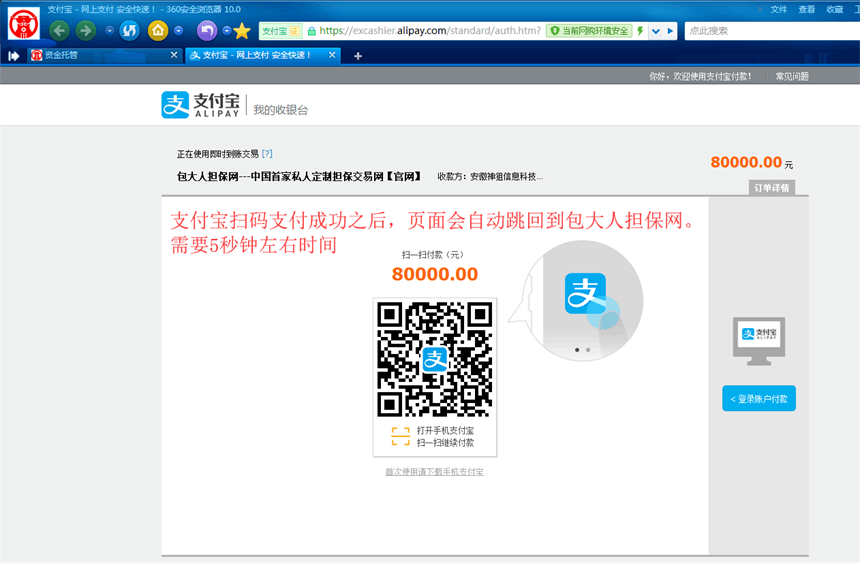This screenshot has width=860, height=563.
Task: Open the dropdown next to the undo icon
Action: click(x=227, y=30)
